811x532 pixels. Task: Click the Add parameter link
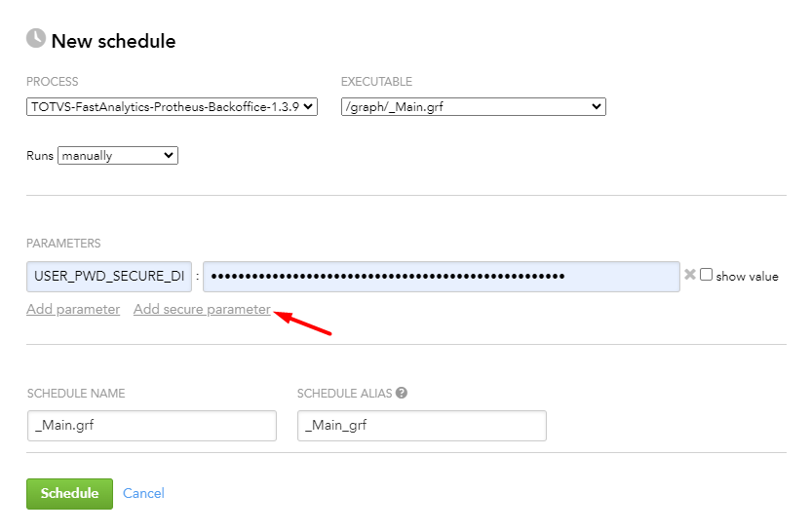[73, 309]
